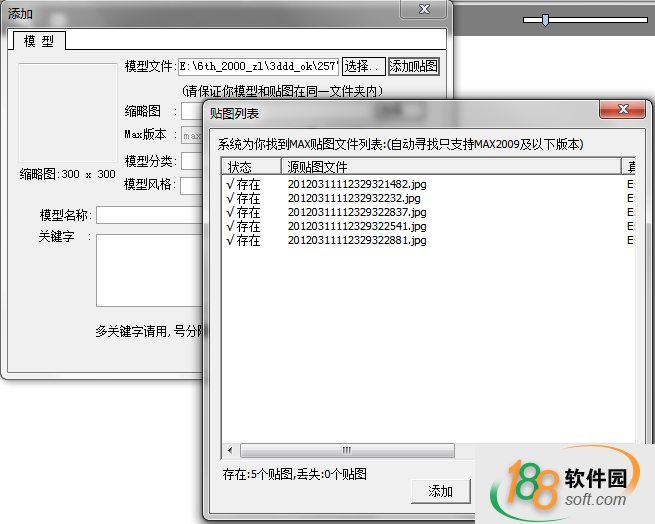Viewport: 655px width, 524px height.
Task: Click 添加 button in texture list dialog
Action: click(440, 491)
